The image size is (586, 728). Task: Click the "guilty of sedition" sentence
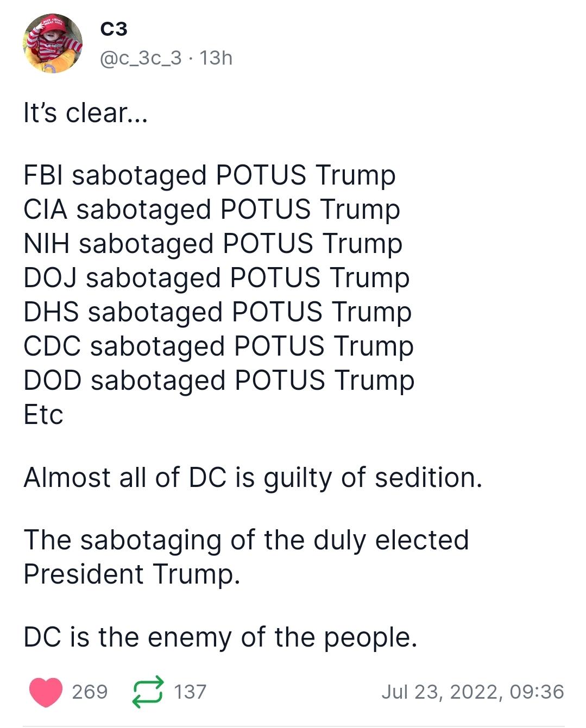pos(253,478)
